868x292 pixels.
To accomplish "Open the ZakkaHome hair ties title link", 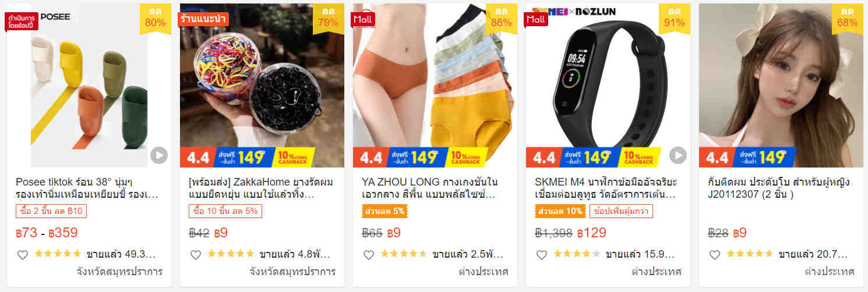I will pos(260,188).
